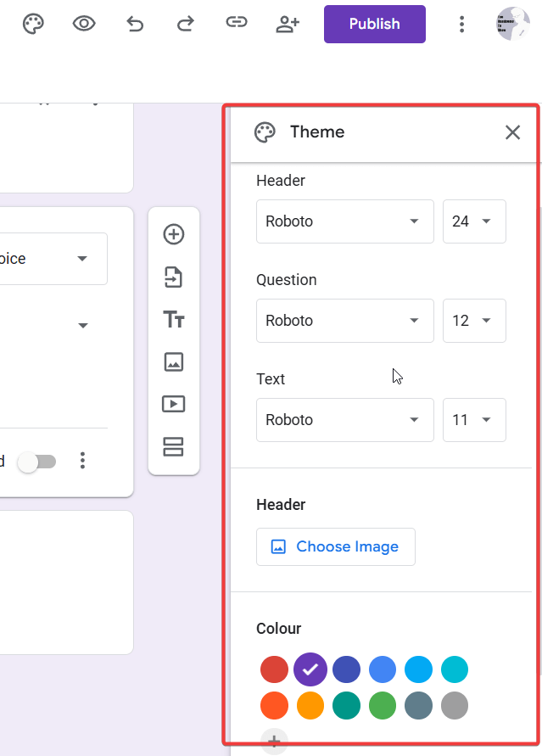Open the Header font Roboto dropdown

coord(344,221)
